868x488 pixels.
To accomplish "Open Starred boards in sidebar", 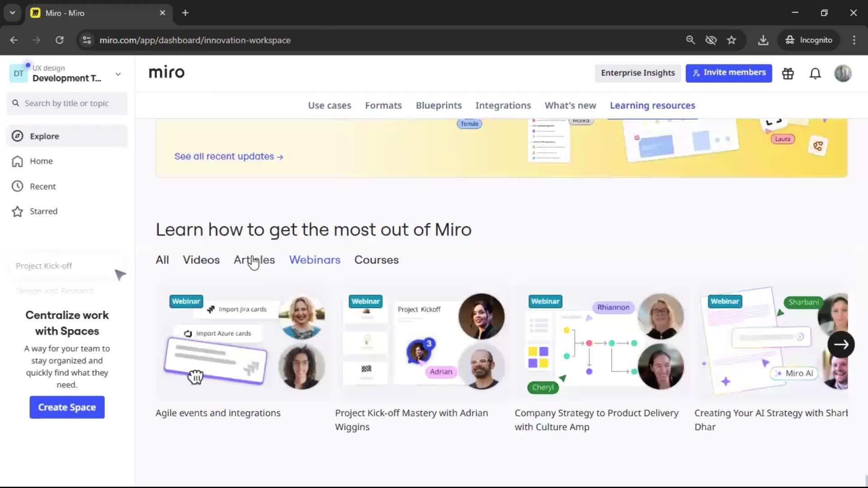I will (67, 211).
